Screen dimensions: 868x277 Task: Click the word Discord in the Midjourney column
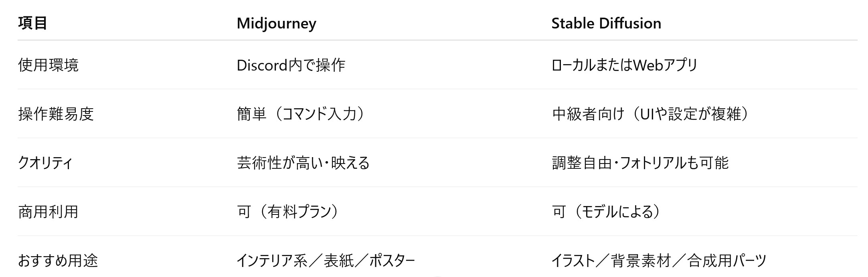(262, 65)
